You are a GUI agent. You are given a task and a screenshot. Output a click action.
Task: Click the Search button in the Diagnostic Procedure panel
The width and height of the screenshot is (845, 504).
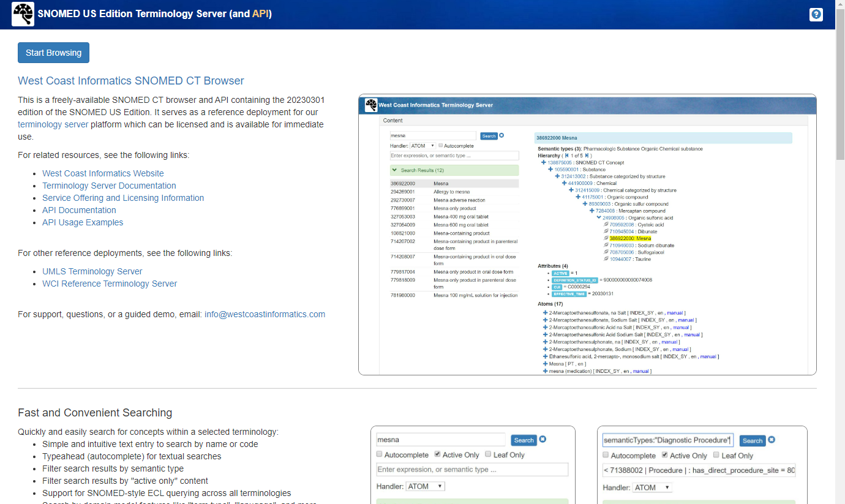(753, 440)
